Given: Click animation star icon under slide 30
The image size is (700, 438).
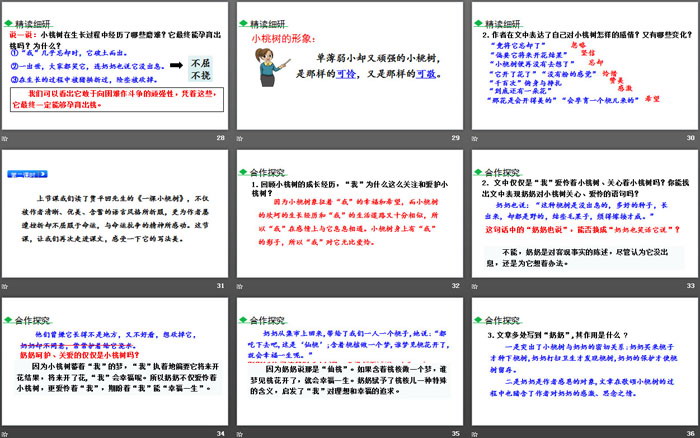Looking at the screenshot, I should [475, 138].
